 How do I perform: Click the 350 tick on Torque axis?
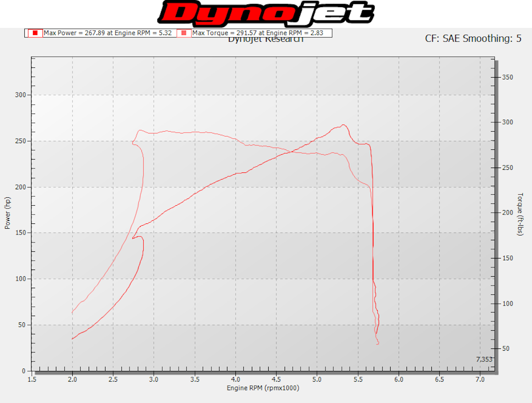click(508, 77)
